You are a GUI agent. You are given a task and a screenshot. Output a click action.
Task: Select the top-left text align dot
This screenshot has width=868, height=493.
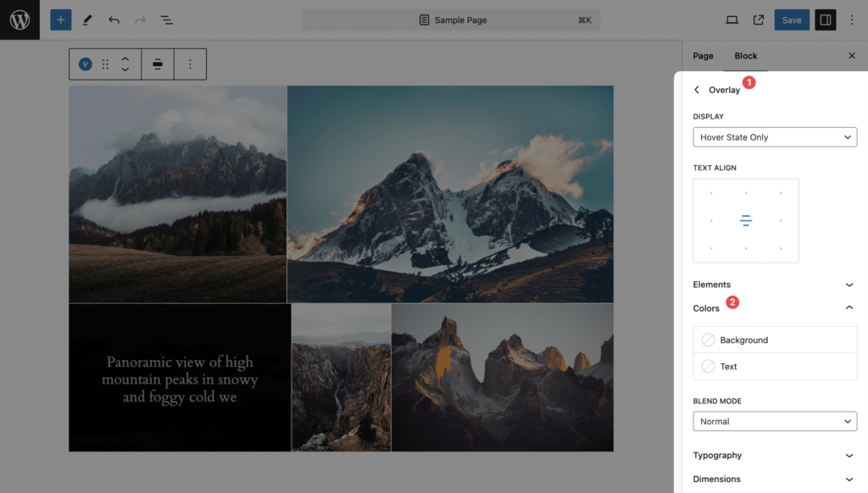point(711,193)
